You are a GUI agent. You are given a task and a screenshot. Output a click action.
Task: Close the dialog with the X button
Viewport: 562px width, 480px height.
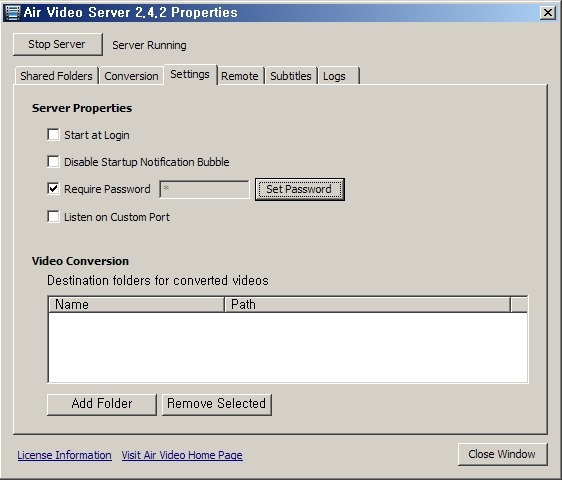tap(548, 13)
